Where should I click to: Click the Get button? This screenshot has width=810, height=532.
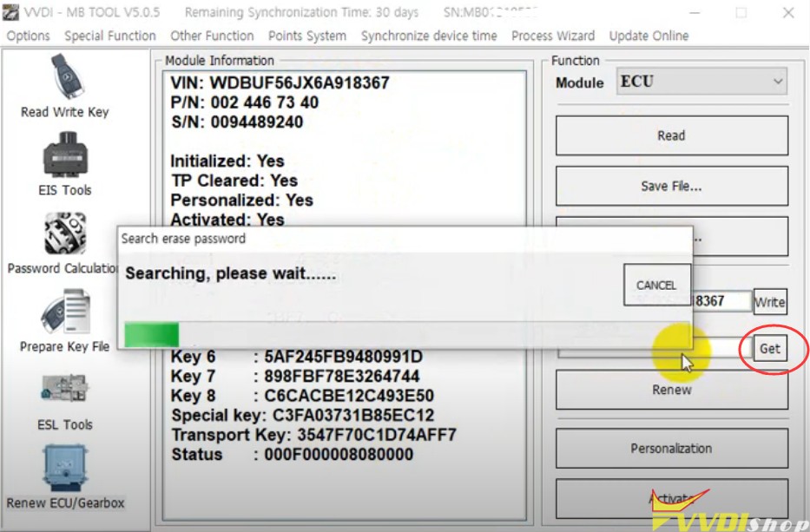point(770,349)
